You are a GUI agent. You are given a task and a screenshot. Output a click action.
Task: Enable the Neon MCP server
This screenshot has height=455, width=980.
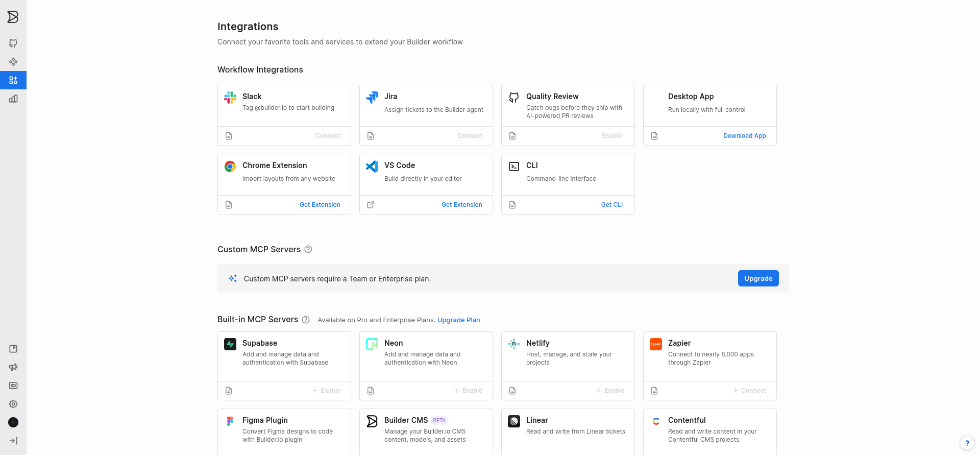[x=468, y=391]
